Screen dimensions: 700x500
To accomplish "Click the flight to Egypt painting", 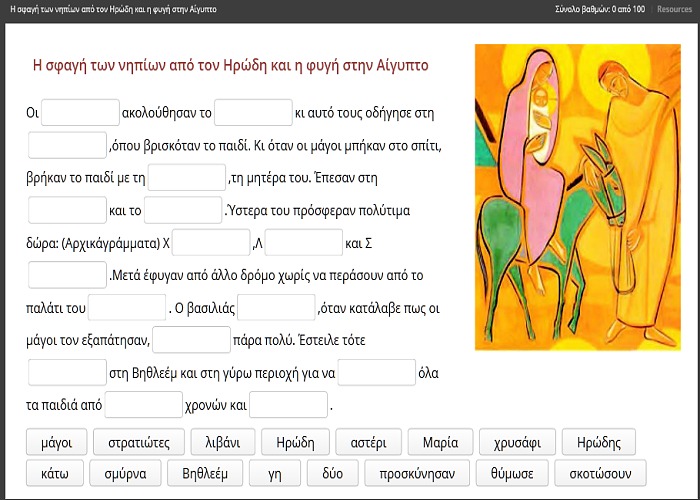I will 578,197.
